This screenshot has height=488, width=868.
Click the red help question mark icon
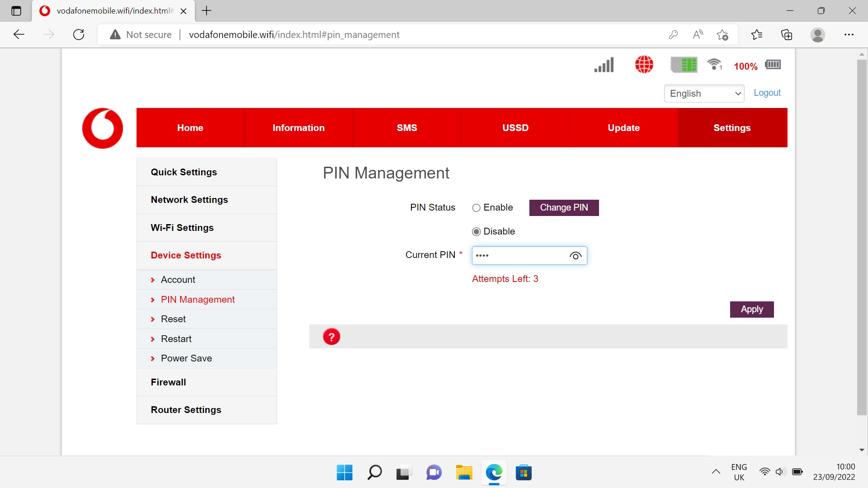(x=331, y=337)
